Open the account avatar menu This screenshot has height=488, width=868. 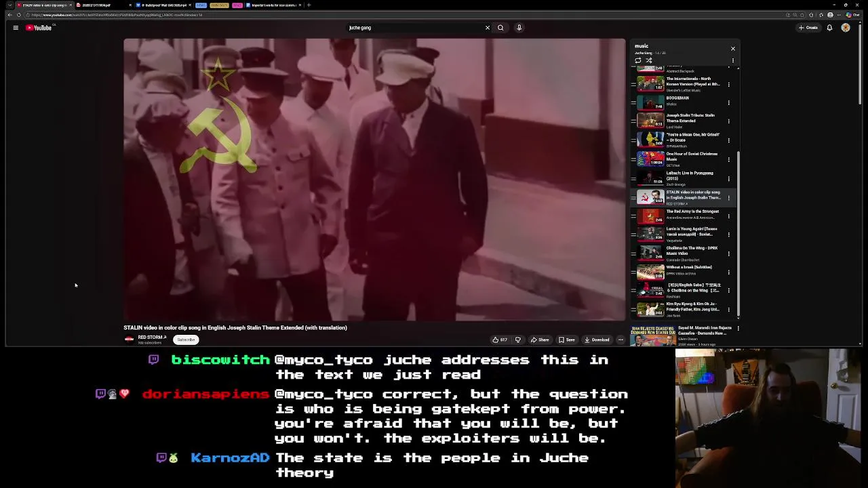pyautogui.click(x=846, y=28)
